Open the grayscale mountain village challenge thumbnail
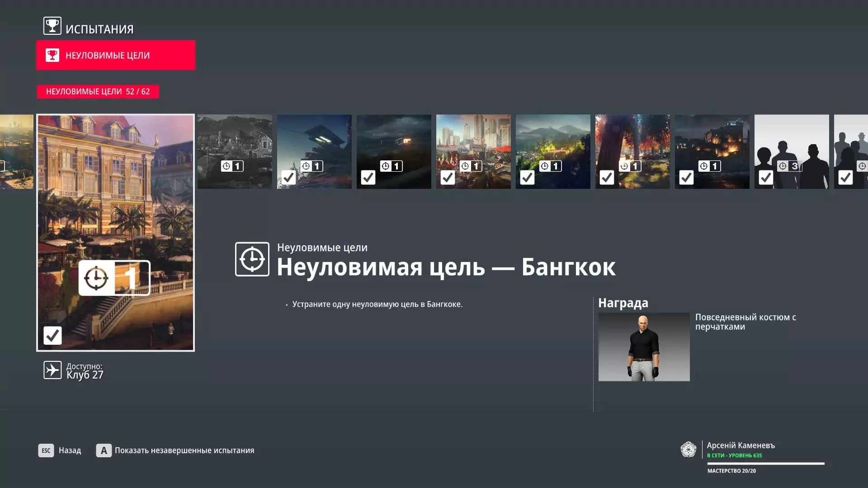The image size is (868, 488). click(235, 151)
